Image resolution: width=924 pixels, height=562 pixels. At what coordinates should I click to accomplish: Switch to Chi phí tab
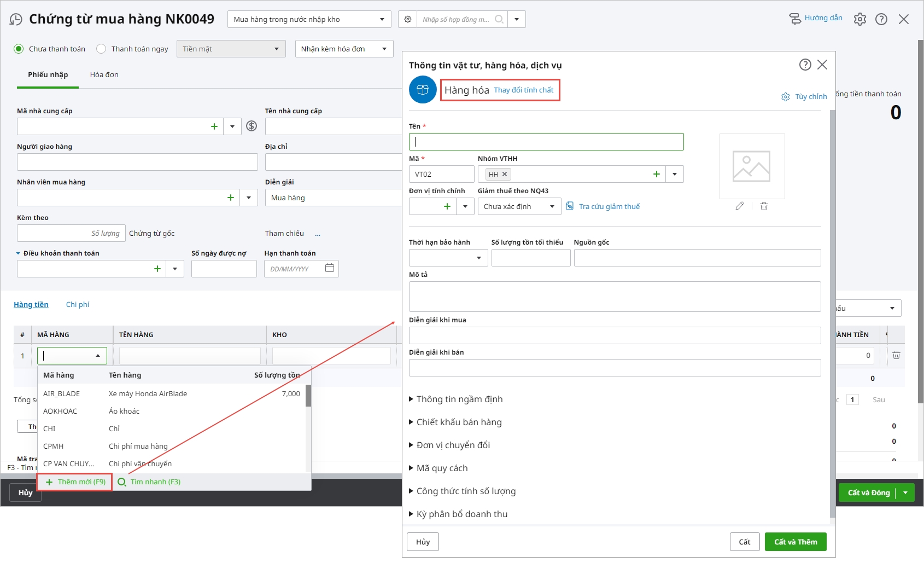tap(78, 305)
